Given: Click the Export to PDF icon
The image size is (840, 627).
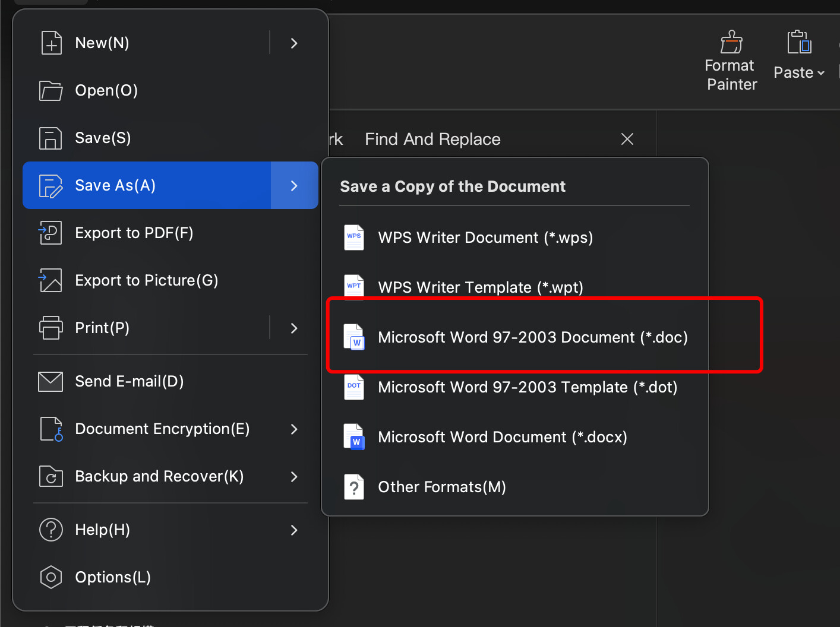Looking at the screenshot, I should (x=50, y=233).
